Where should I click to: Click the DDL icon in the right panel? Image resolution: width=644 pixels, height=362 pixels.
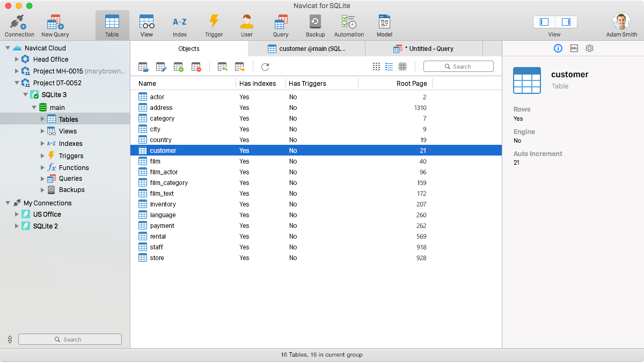pyautogui.click(x=574, y=48)
